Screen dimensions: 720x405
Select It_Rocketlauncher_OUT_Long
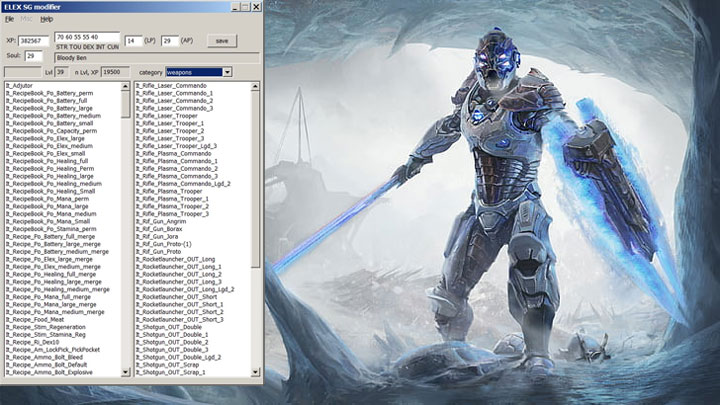pos(175,259)
